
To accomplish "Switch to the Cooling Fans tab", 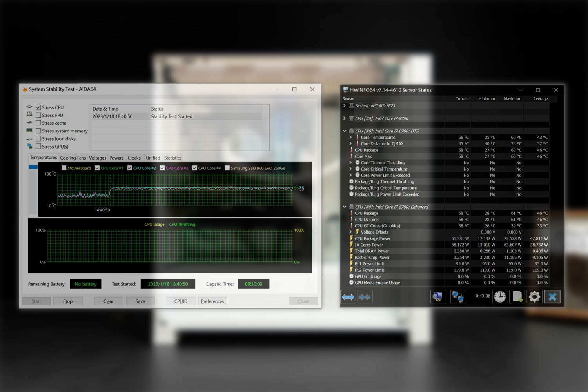I will (73, 158).
